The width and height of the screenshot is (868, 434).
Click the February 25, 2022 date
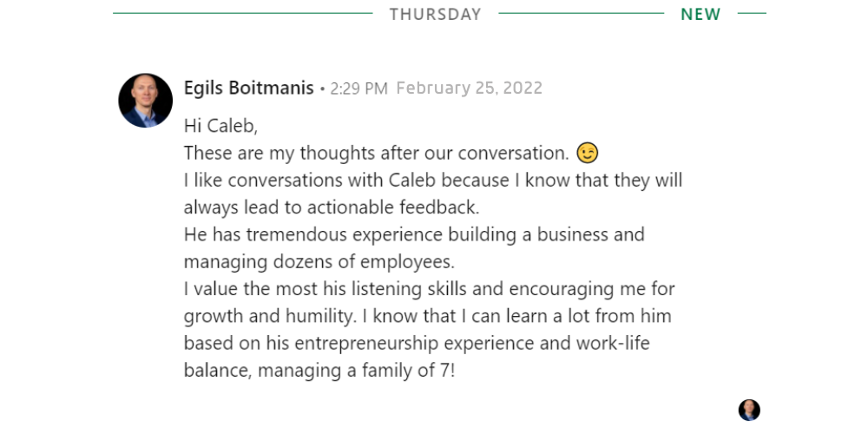click(x=469, y=88)
